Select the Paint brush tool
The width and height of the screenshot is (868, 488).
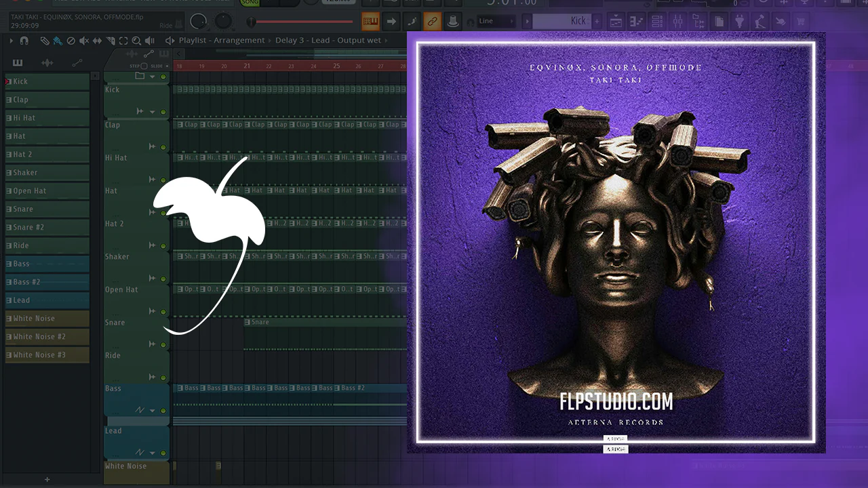[58, 41]
